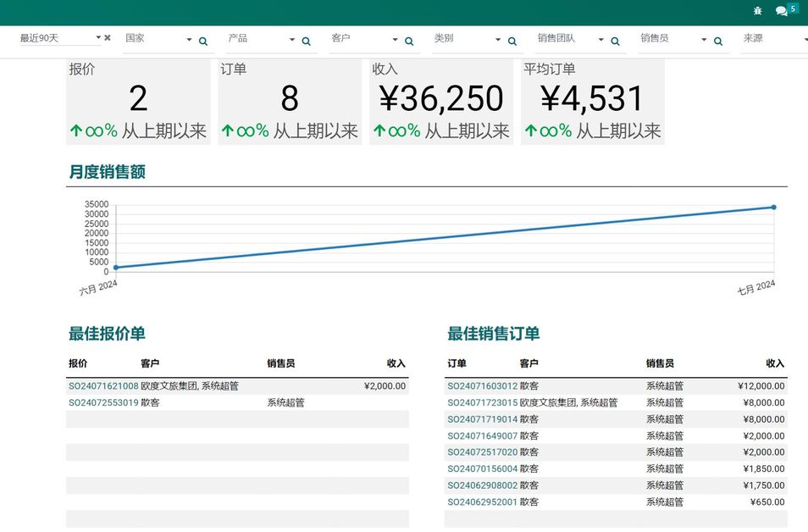The width and height of the screenshot is (808, 532).
Task: Search in the 销售员 filter magnifier
Action: tap(718, 42)
